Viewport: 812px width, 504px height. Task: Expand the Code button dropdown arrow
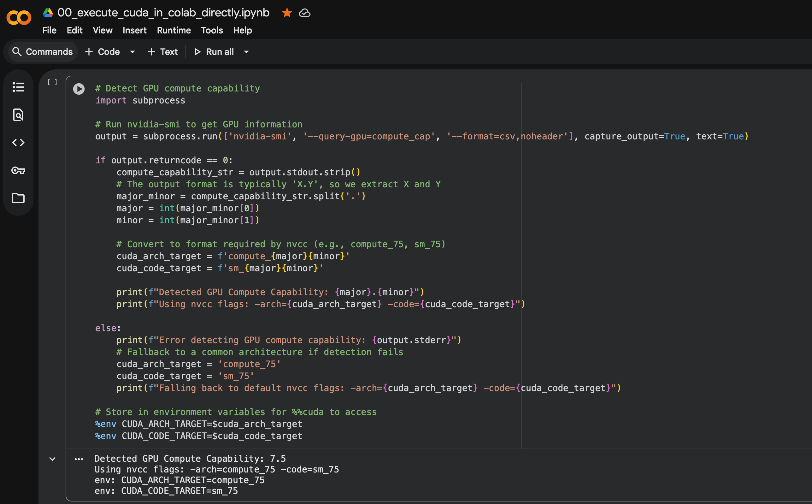coord(132,52)
